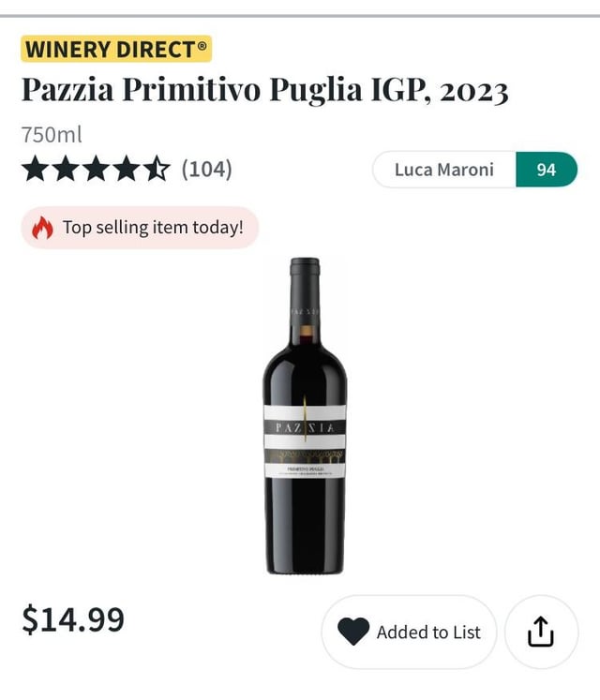The height and width of the screenshot is (700, 600).
Task: Click the Pazzia label on bottle
Action: click(x=305, y=427)
